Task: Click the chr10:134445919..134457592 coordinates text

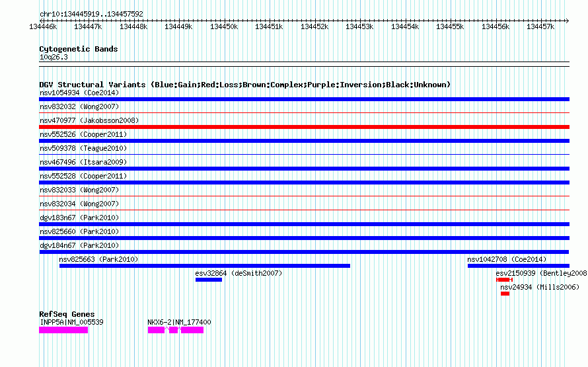Action: coord(91,14)
